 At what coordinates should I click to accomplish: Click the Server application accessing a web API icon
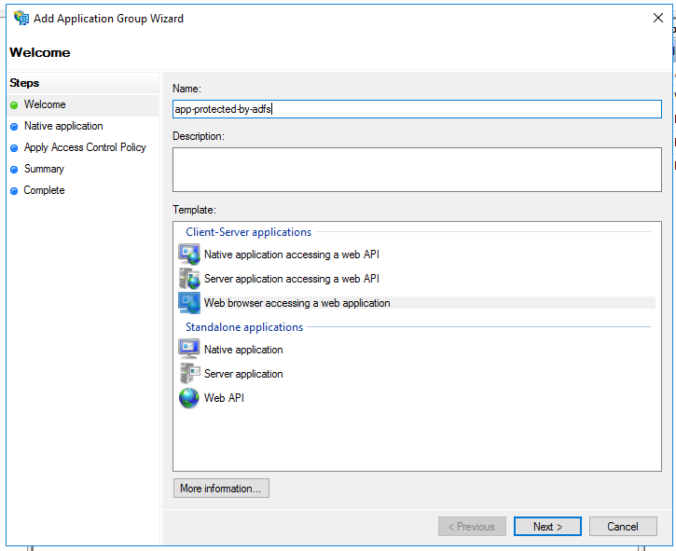coord(189,279)
